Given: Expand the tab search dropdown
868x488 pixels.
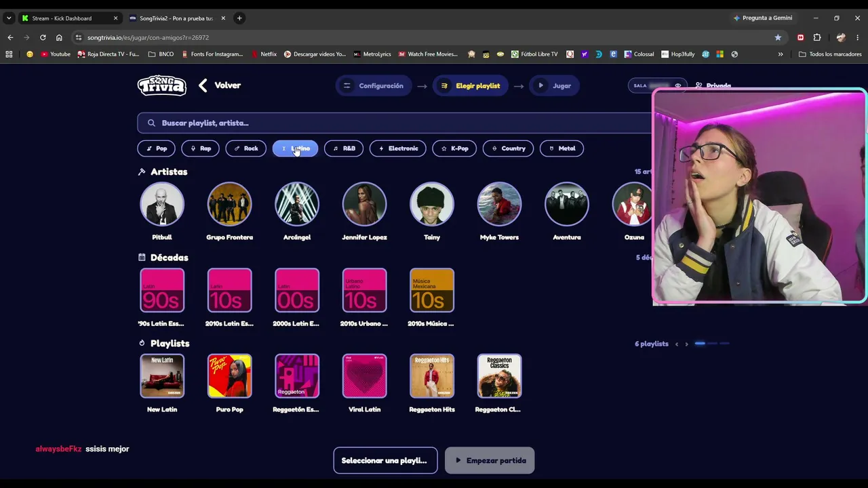Looking at the screenshot, I should (8, 18).
